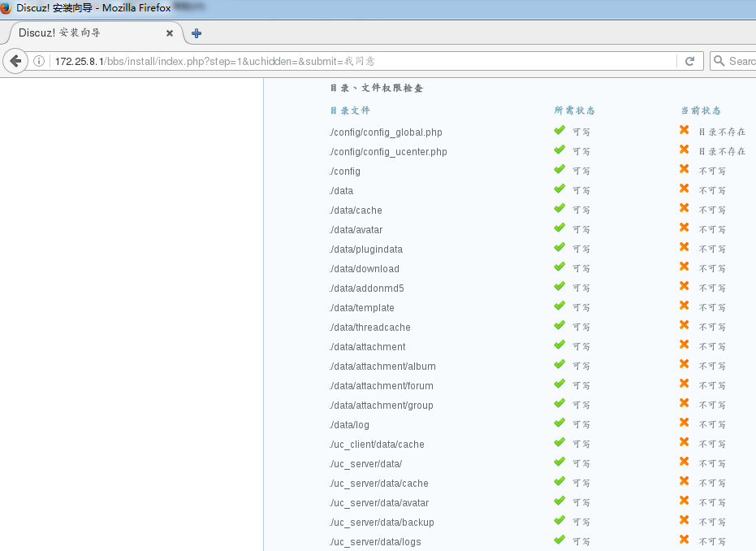Click green check for ./uc_server/data/backup
This screenshot has height=551, width=756.
559,521
